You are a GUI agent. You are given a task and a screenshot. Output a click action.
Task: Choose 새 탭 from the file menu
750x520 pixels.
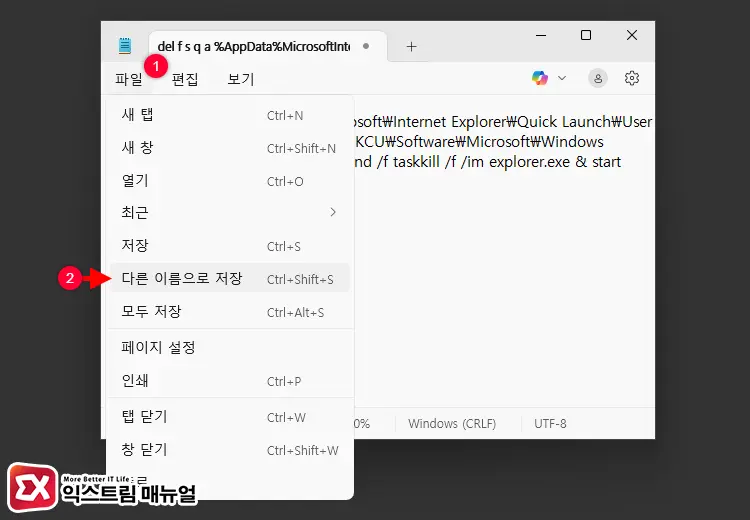(230, 115)
